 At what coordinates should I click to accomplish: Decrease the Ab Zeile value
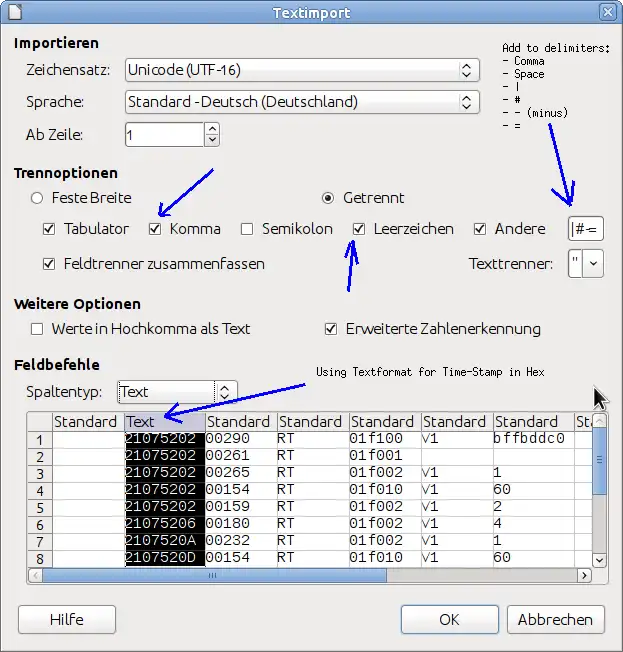tap(212, 141)
